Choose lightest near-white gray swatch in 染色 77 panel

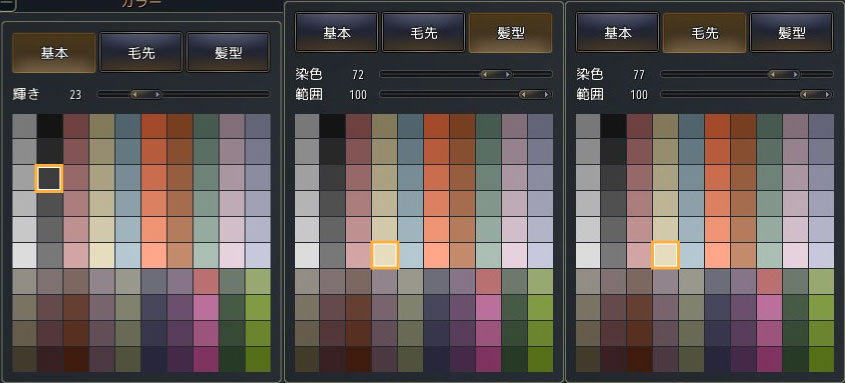click(588, 255)
